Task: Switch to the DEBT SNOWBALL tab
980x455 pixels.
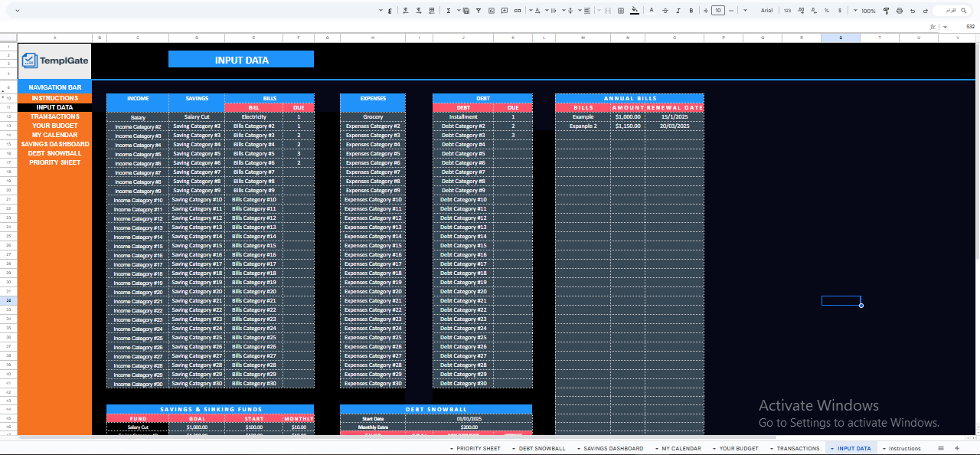Action: pos(542,448)
